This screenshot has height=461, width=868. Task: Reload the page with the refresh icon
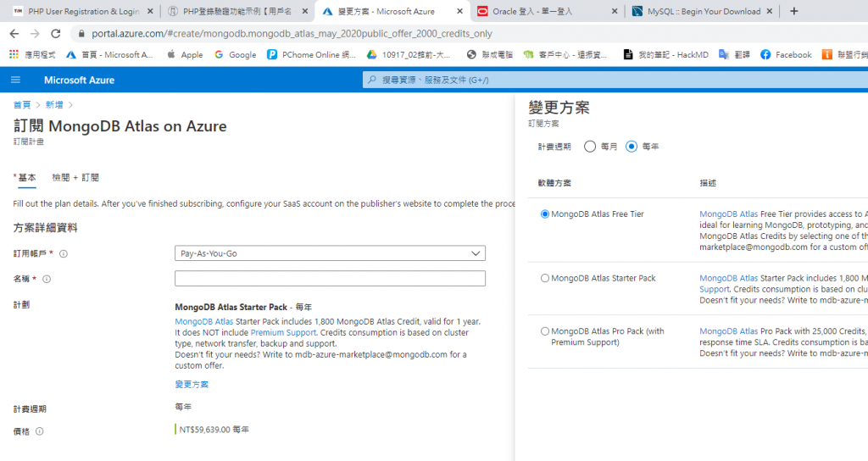(55, 34)
